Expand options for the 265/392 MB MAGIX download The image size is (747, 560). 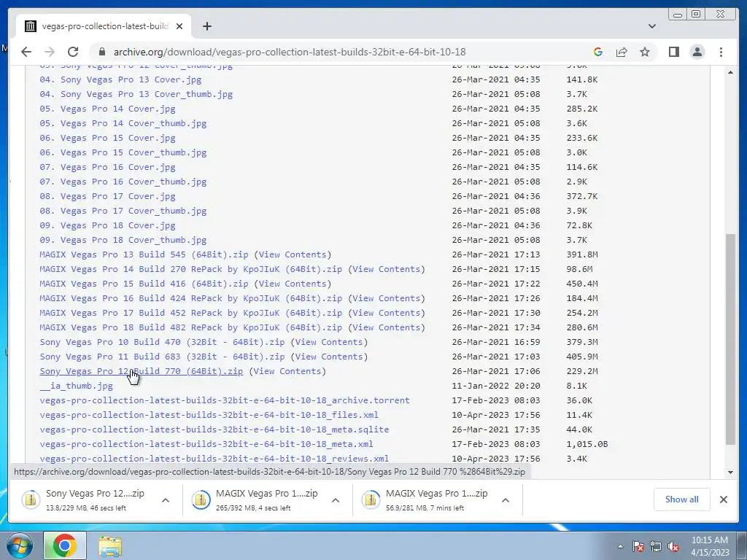click(x=336, y=500)
